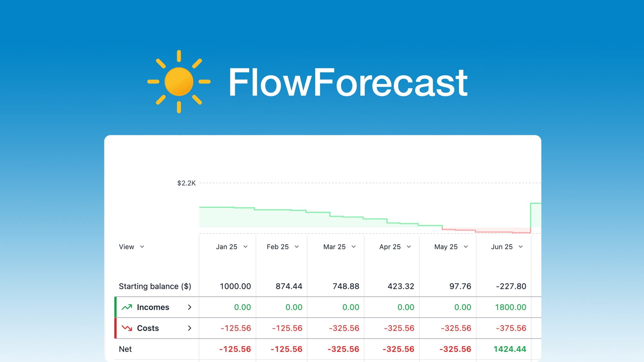This screenshot has height=362, width=644.
Task: Expand the Costs row details
Action: (x=190, y=328)
